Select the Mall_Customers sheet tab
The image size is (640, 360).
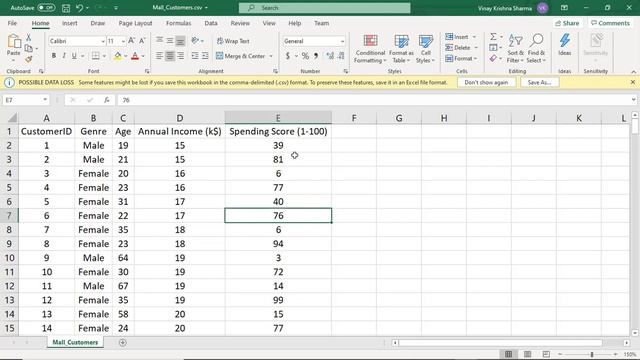(x=75, y=342)
